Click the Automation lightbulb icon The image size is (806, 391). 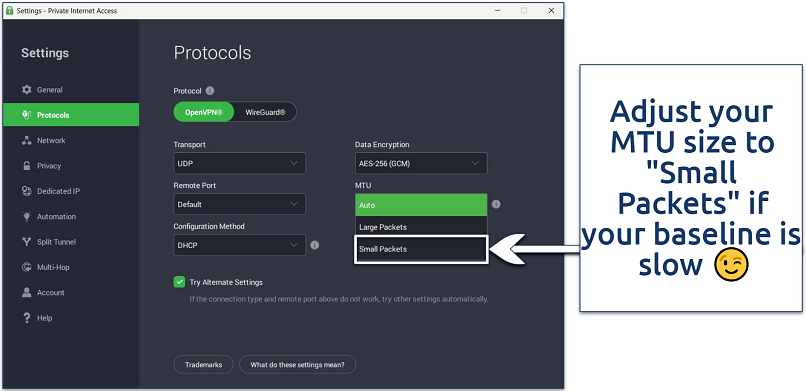(27, 216)
